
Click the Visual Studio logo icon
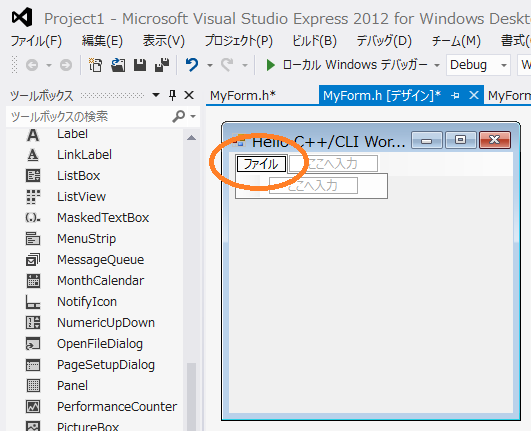click(x=22, y=17)
